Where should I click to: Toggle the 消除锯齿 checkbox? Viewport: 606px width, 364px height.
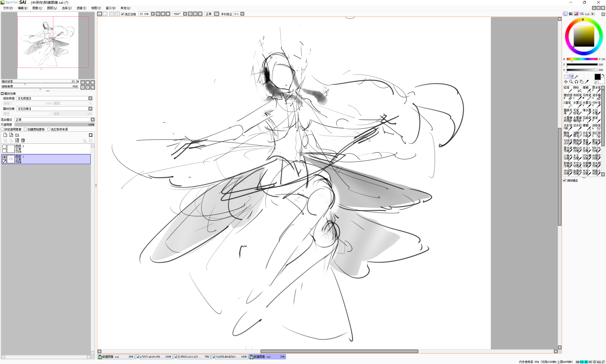(565, 180)
